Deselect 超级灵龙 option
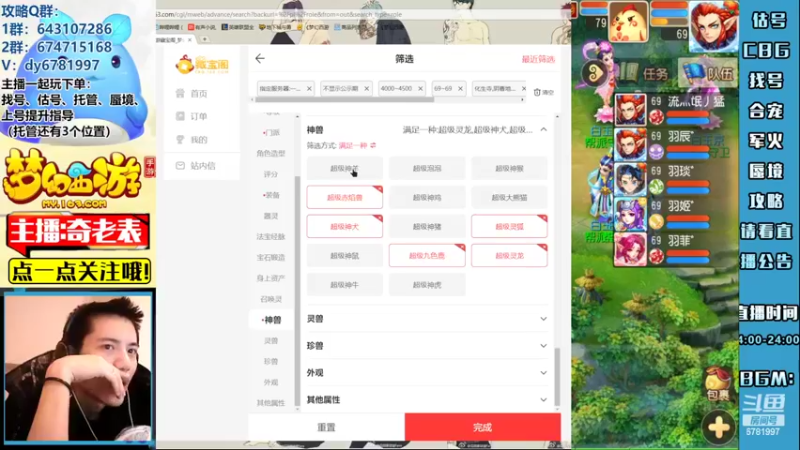Image resolution: width=800 pixels, height=450 pixels. click(x=509, y=256)
